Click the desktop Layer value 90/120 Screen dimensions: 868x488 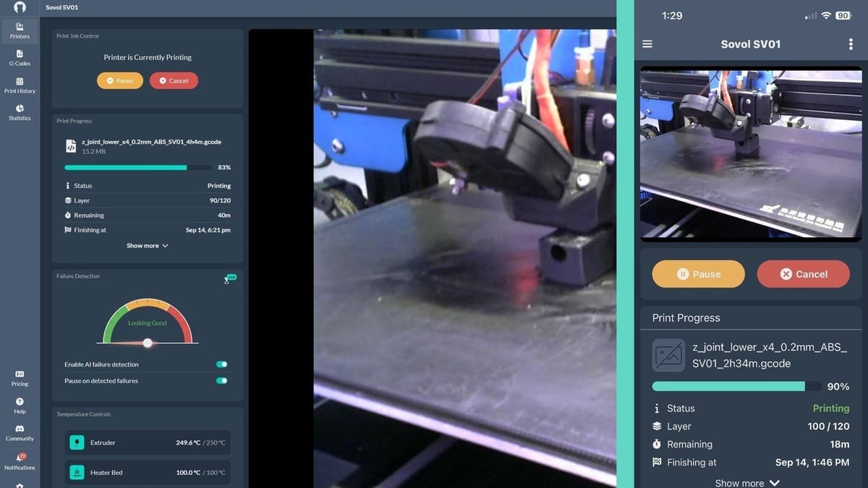[x=219, y=200]
